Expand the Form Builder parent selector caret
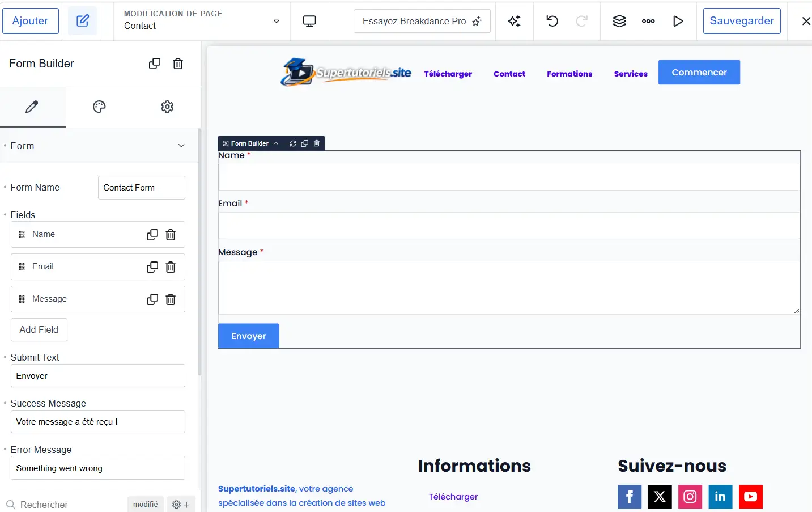The width and height of the screenshot is (812, 512). click(x=276, y=143)
